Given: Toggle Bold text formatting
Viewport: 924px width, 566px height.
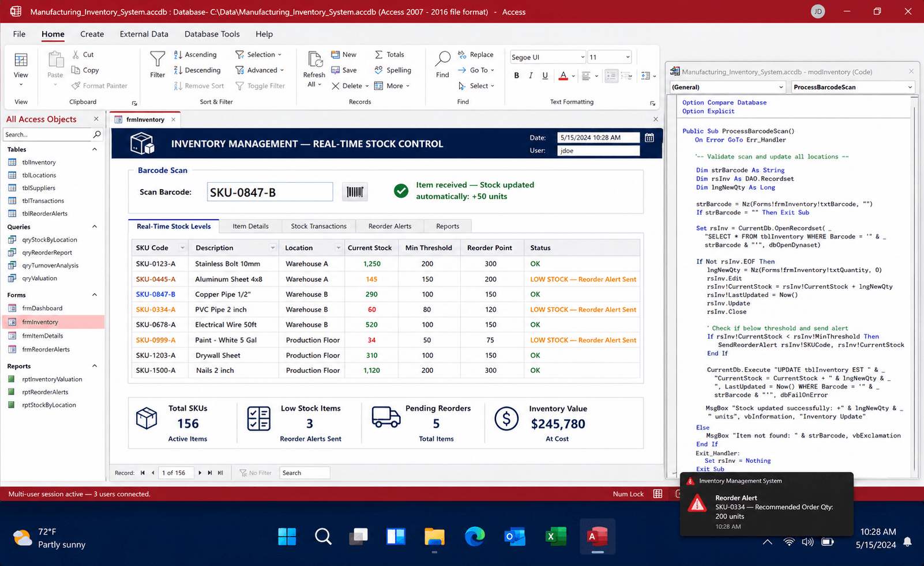Looking at the screenshot, I should click(517, 76).
